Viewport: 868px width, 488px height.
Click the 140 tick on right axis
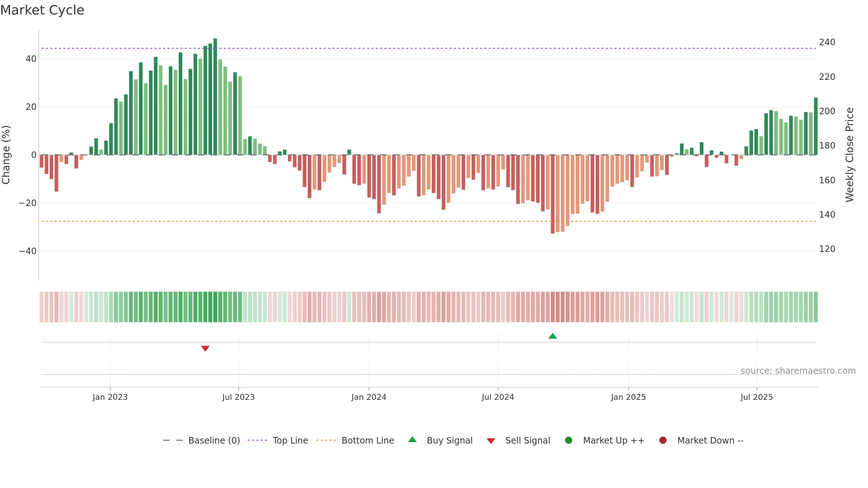click(x=827, y=214)
